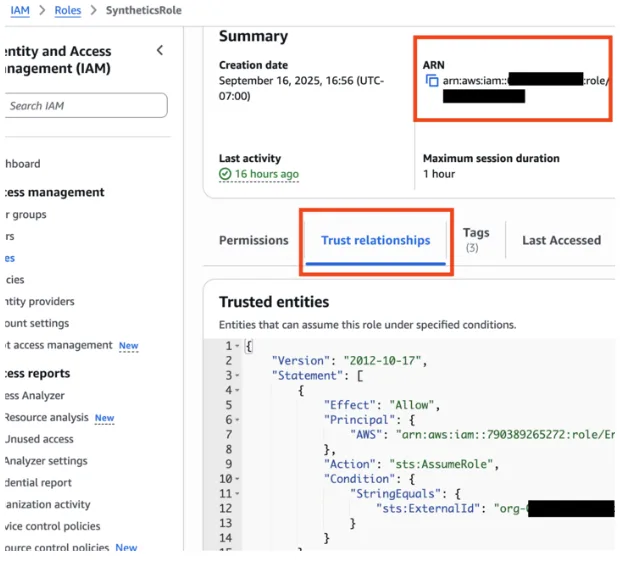This screenshot has width=632, height=568.
Task: Fold the StringEquals block at line 11
Action: coord(237,494)
